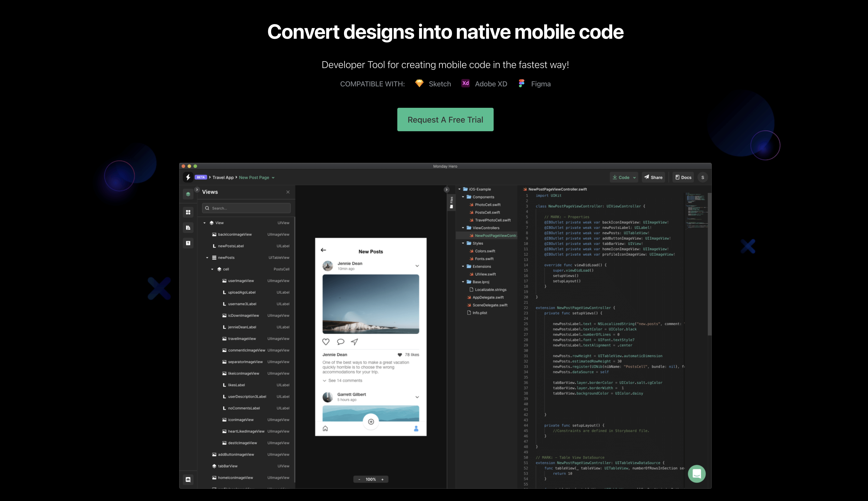
Task: Open the New Post Page dropdown
Action: (x=273, y=177)
